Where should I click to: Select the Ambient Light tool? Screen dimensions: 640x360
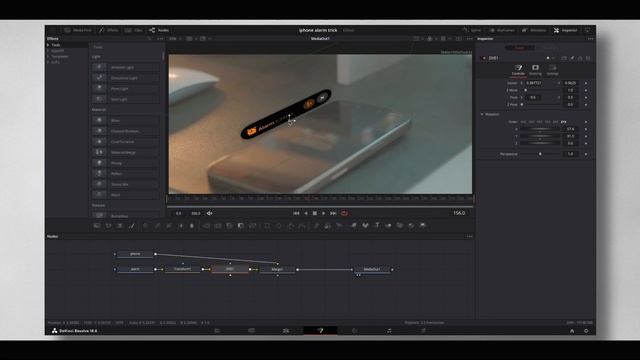coord(126,67)
